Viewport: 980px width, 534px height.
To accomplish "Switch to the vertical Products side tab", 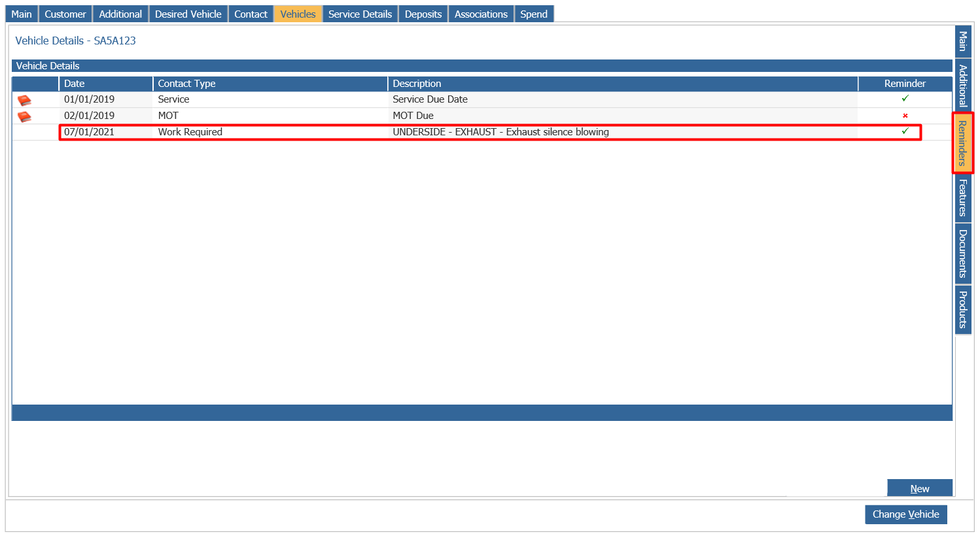I will tap(962, 309).
